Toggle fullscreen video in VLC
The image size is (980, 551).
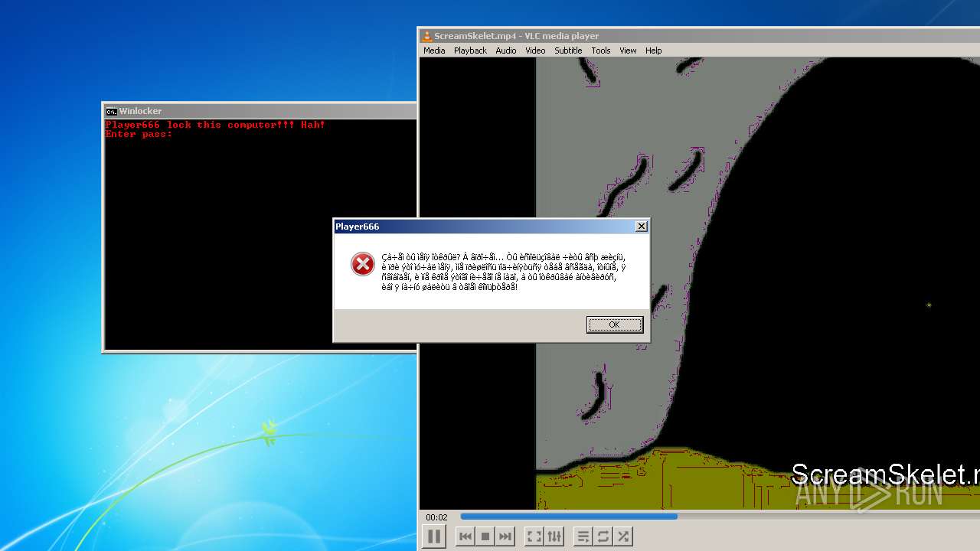click(x=534, y=536)
